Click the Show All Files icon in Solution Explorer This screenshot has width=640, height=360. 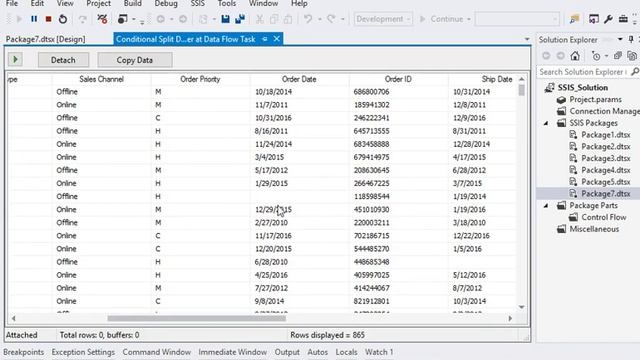point(632,56)
